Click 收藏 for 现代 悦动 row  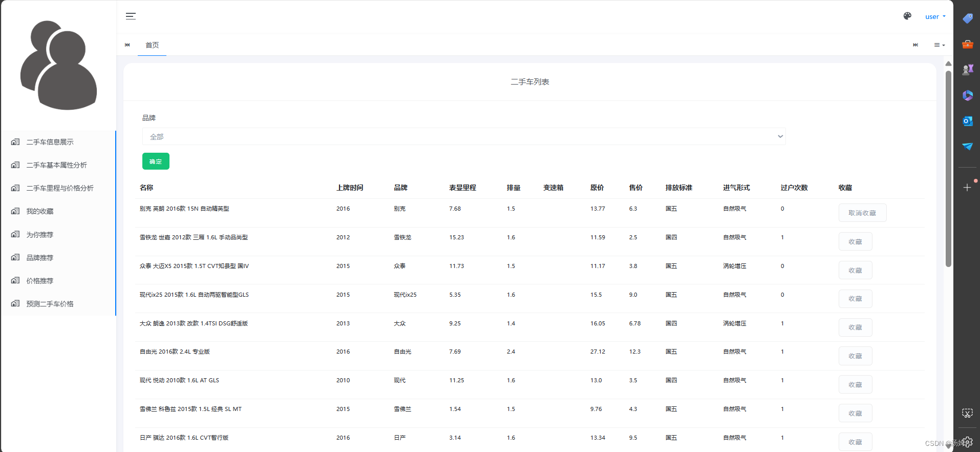[x=855, y=385]
